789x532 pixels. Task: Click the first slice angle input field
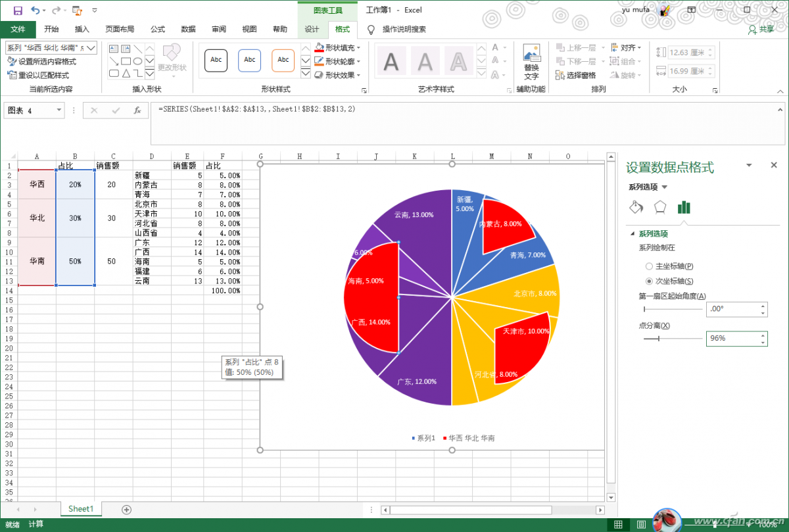point(732,309)
